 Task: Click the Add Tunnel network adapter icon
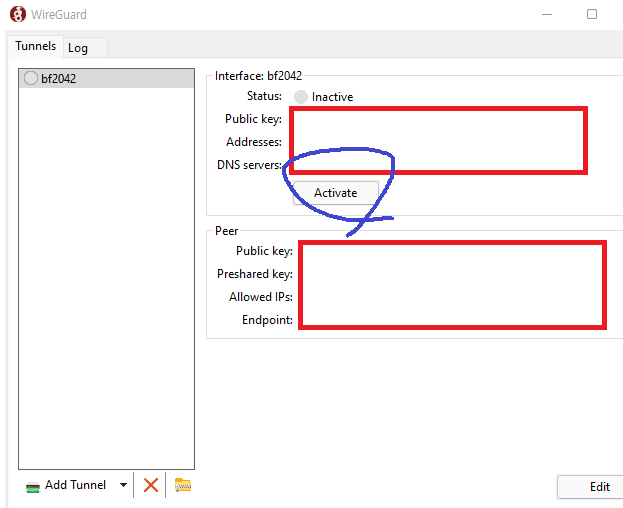[x=33, y=487]
